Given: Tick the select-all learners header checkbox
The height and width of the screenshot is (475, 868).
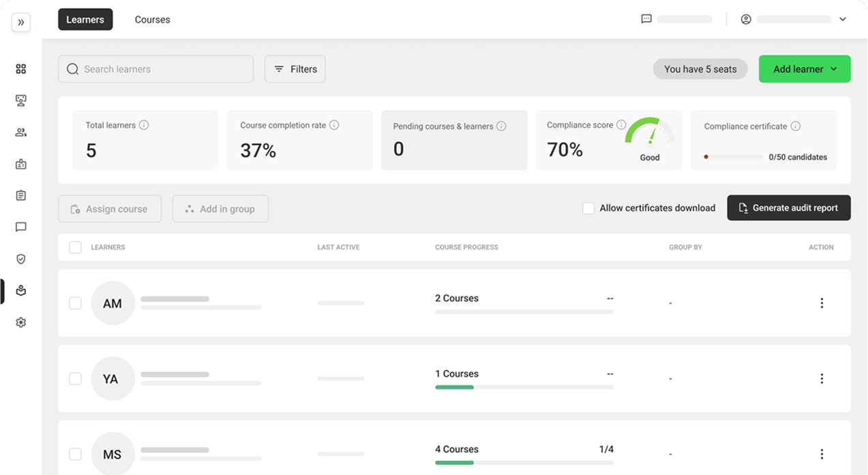Looking at the screenshot, I should (75, 247).
